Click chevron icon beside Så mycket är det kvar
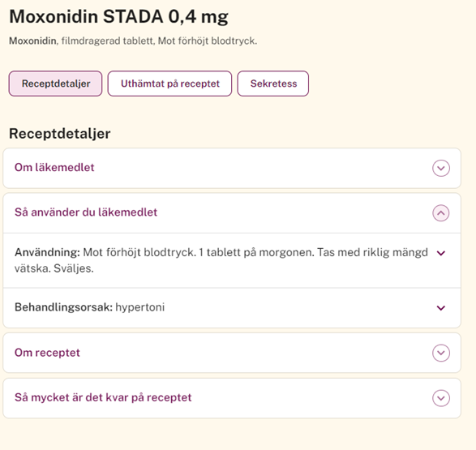The image size is (476, 450). coord(441,398)
